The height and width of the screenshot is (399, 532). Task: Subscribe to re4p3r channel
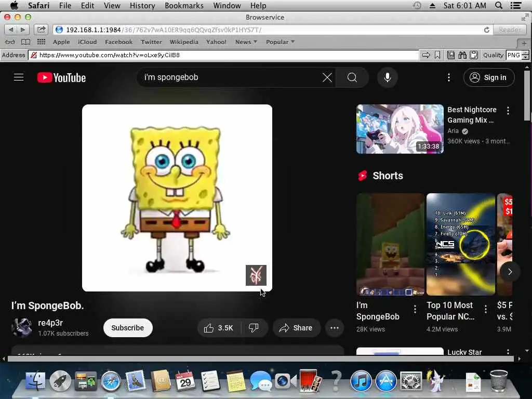(x=128, y=328)
